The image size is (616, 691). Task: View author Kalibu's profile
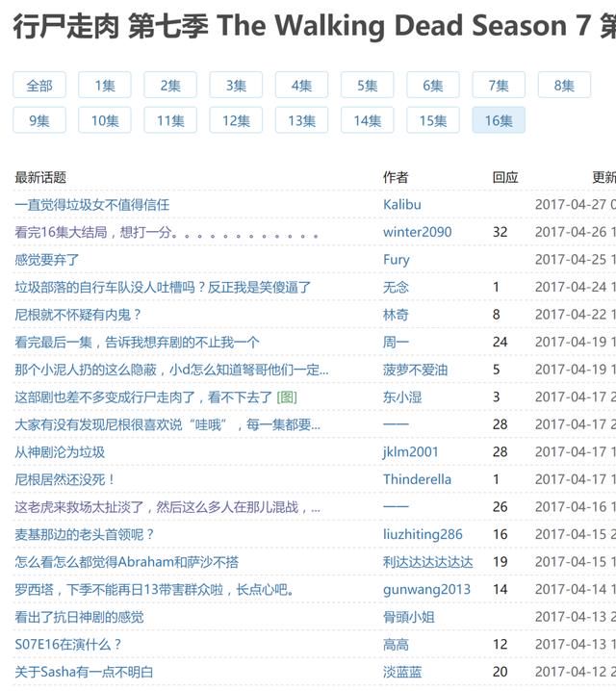402,204
